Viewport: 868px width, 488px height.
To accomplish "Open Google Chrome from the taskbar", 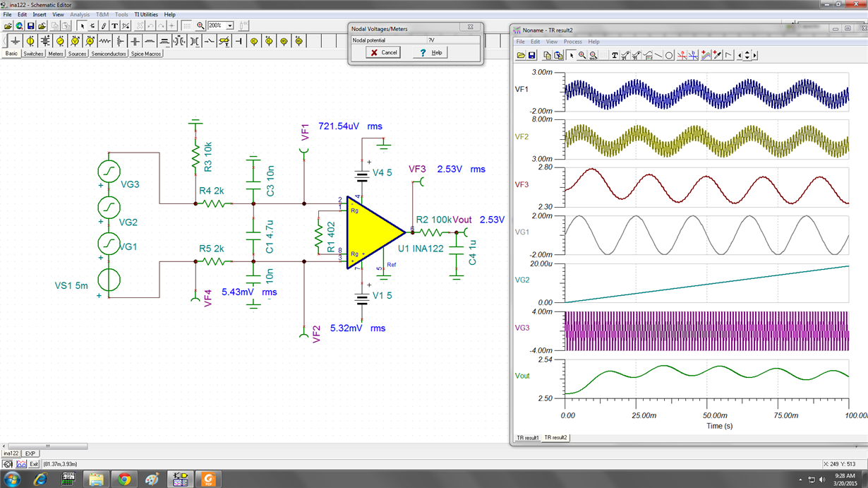I will [125, 480].
